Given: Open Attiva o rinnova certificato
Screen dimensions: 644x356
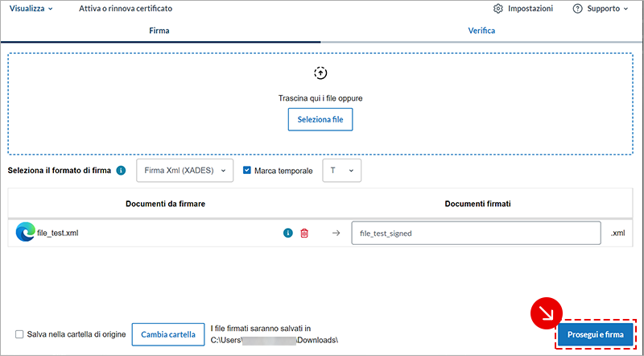Looking at the screenshot, I should coord(126,9).
